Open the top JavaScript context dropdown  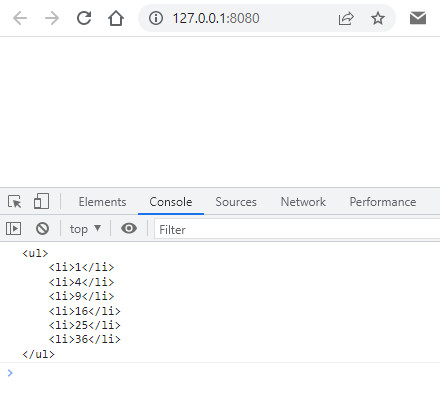coord(85,229)
